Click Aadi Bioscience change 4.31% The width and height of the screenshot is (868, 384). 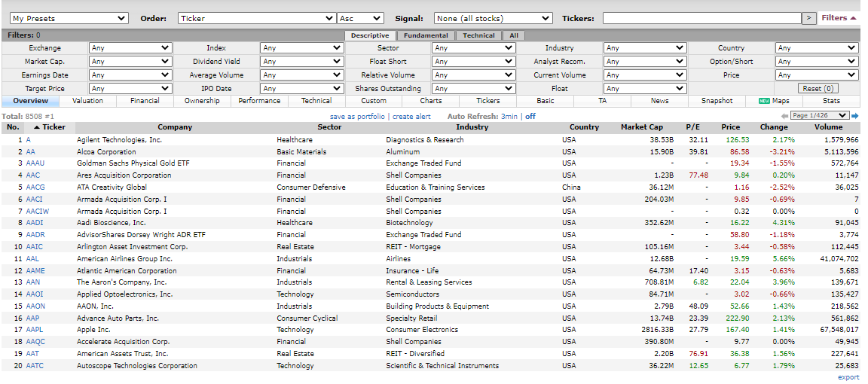[x=785, y=222]
